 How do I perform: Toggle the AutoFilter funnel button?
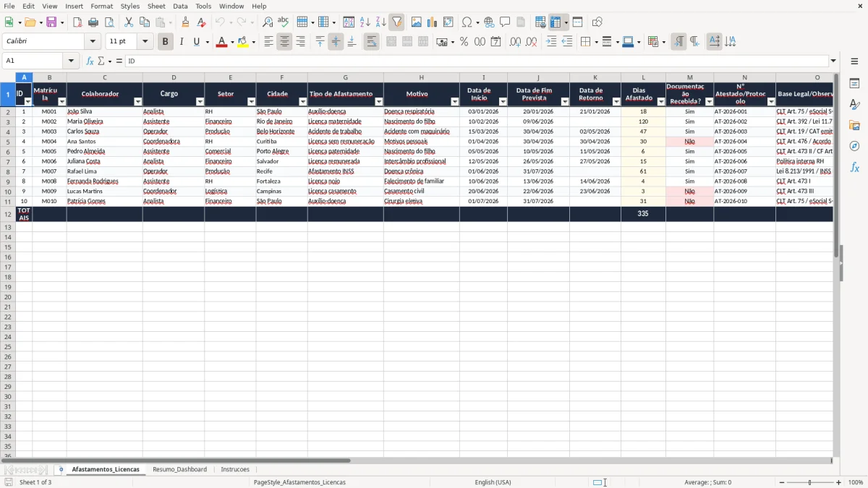click(396, 22)
